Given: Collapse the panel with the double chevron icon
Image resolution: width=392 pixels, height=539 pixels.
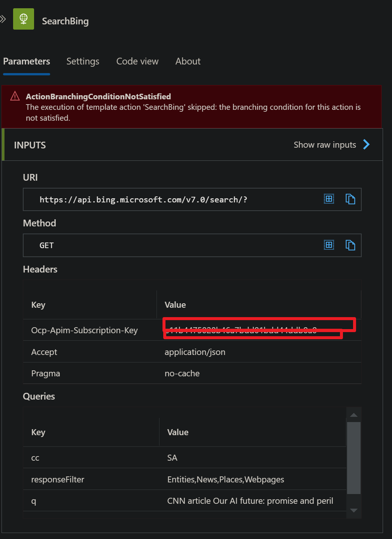Looking at the screenshot, I should 3,19.
